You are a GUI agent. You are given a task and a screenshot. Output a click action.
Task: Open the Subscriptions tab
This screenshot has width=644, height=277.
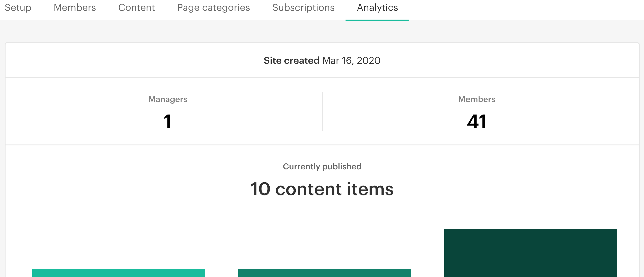pyautogui.click(x=303, y=8)
